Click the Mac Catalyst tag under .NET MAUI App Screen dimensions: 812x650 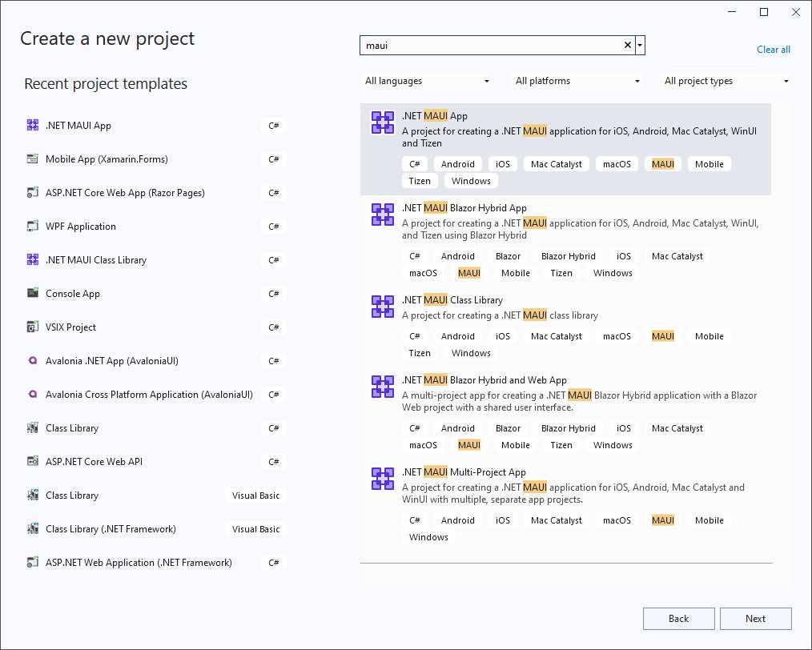[x=557, y=164]
